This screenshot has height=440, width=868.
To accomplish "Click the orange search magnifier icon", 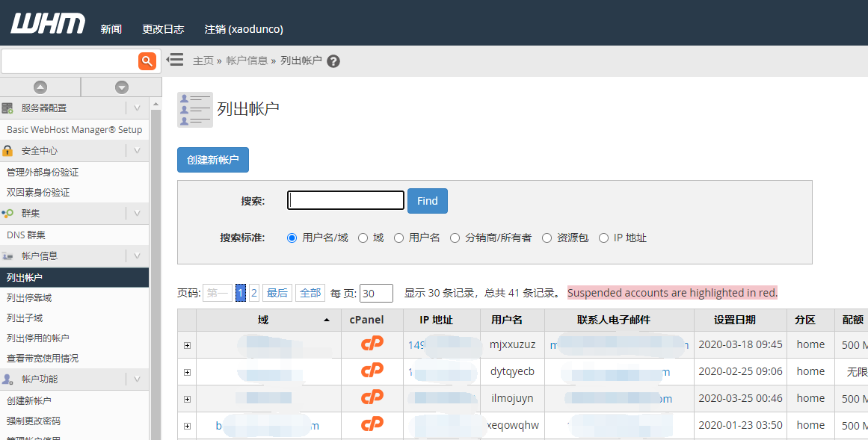I will tap(147, 61).
